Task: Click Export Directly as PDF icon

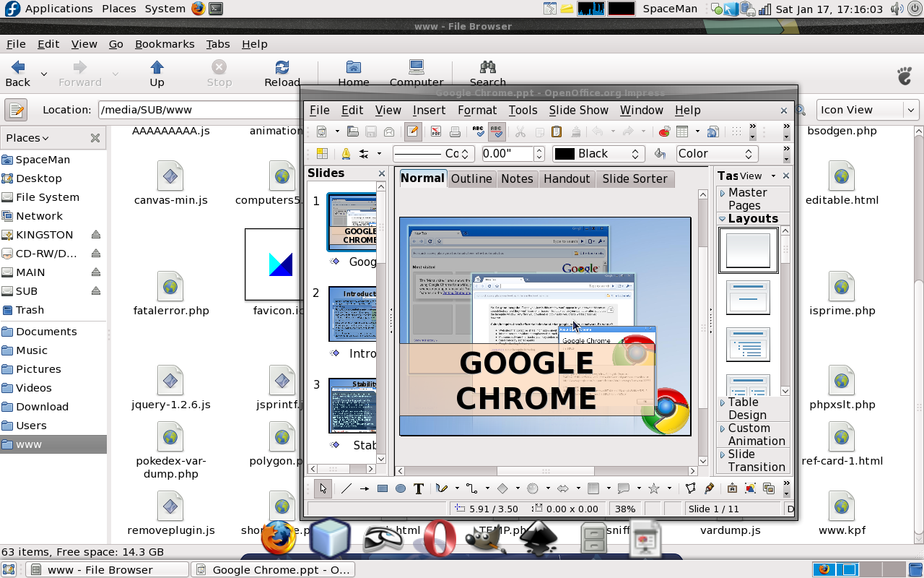Action: point(436,131)
